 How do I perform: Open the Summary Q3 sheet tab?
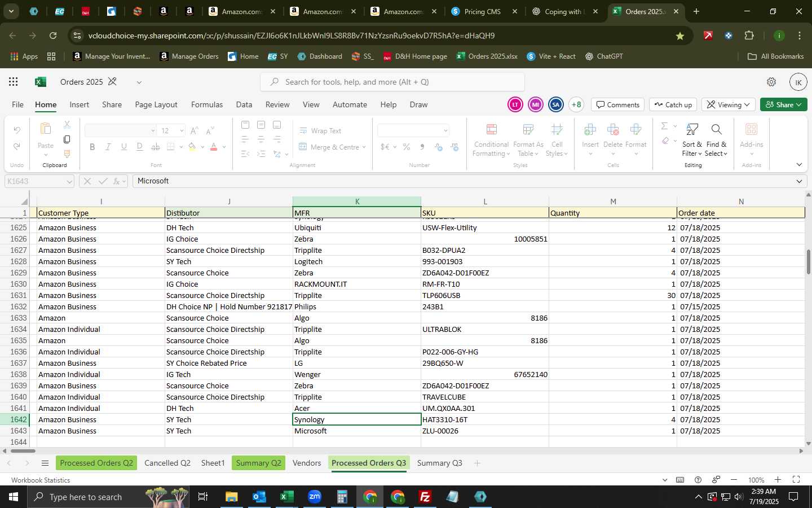pyautogui.click(x=440, y=463)
